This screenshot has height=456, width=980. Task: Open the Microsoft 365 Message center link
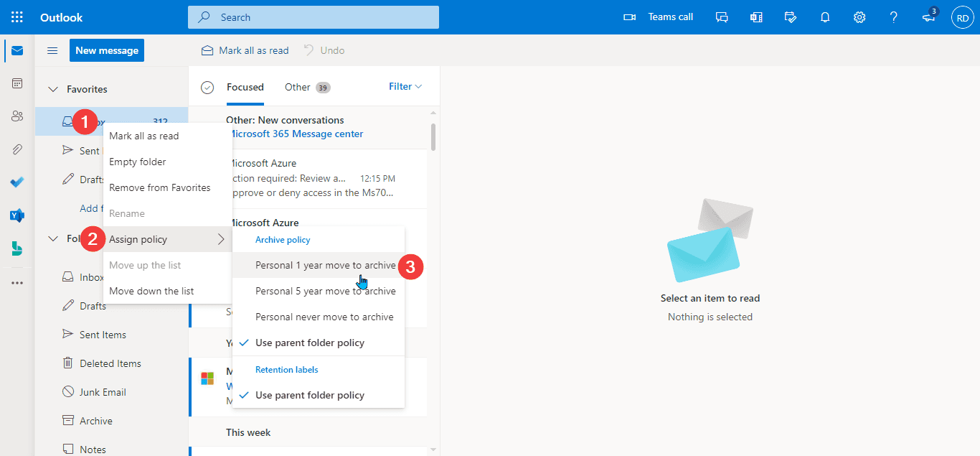(x=296, y=134)
